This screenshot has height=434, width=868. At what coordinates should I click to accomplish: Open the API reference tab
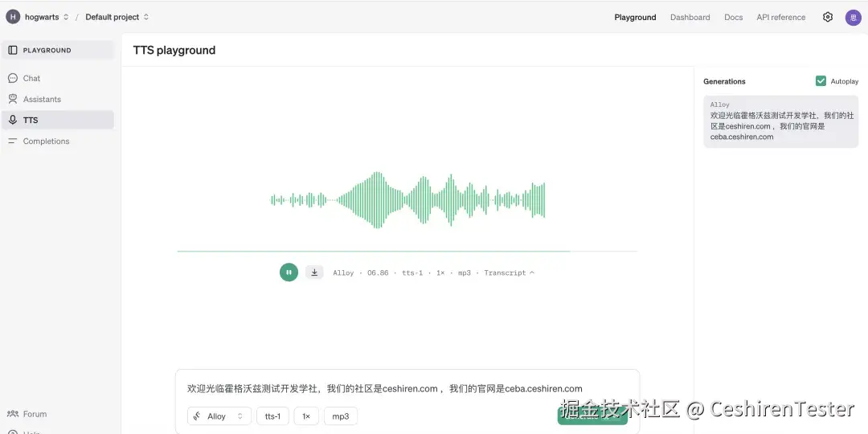(x=781, y=17)
